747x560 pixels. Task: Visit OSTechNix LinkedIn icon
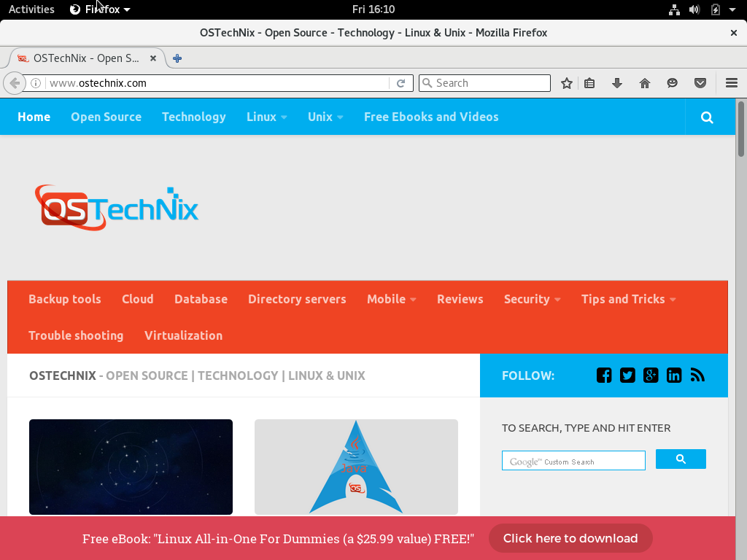pyautogui.click(x=674, y=376)
